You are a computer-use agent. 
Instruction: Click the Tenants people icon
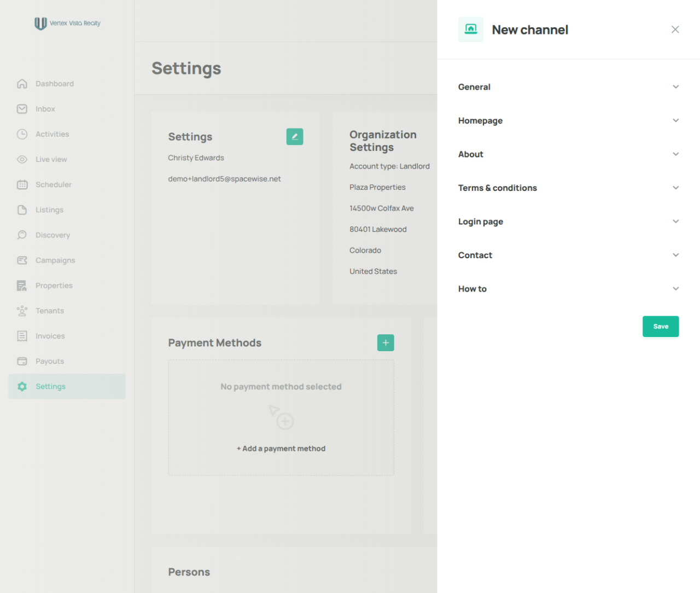pos(22,311)
